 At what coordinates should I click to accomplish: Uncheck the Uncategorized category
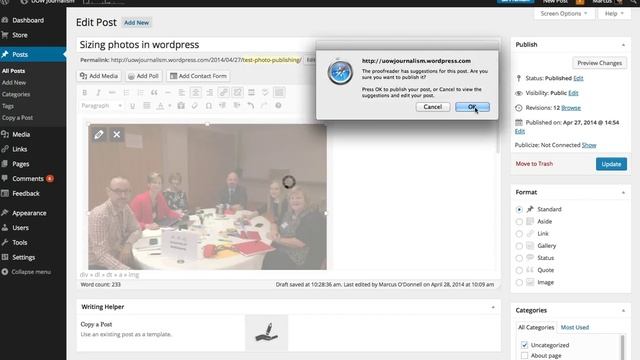click(x=524, y=345)
